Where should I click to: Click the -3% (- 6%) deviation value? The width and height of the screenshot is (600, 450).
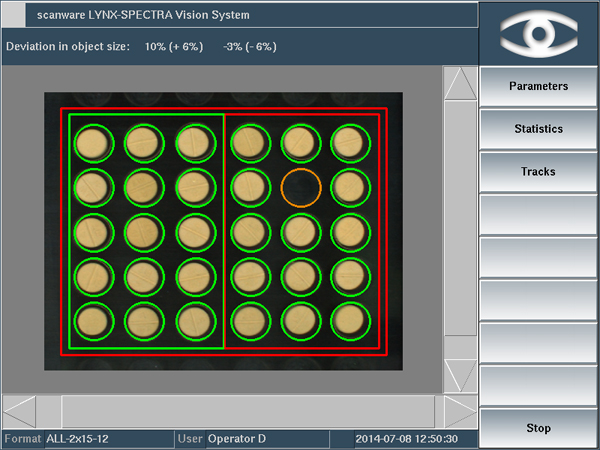pos(250,47)
